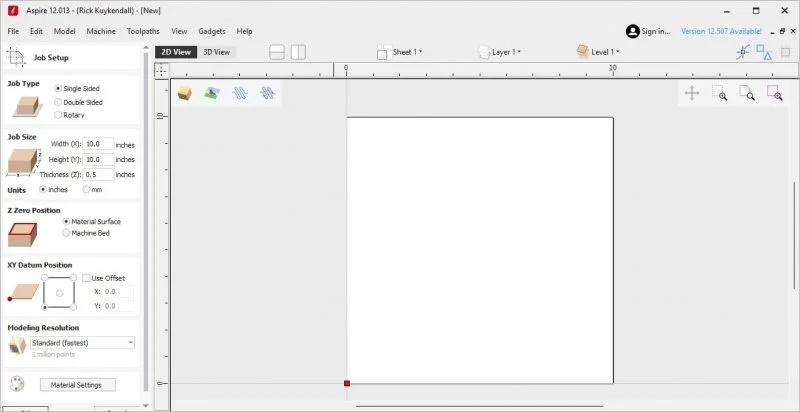Screen dimensions: 800x412
Task: Select center XY datum position
Action: 59,293
